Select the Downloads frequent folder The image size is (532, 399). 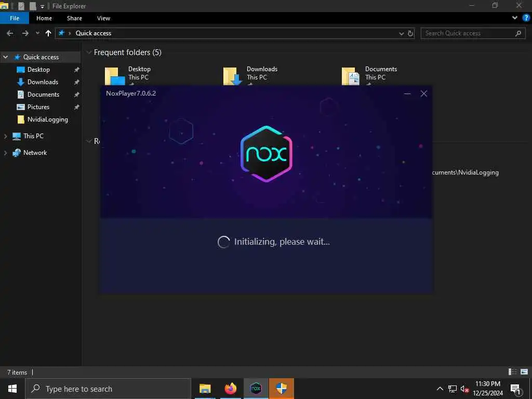(x=250, y=76)
